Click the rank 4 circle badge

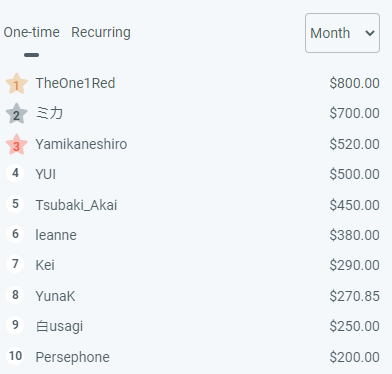click(15, 173)
